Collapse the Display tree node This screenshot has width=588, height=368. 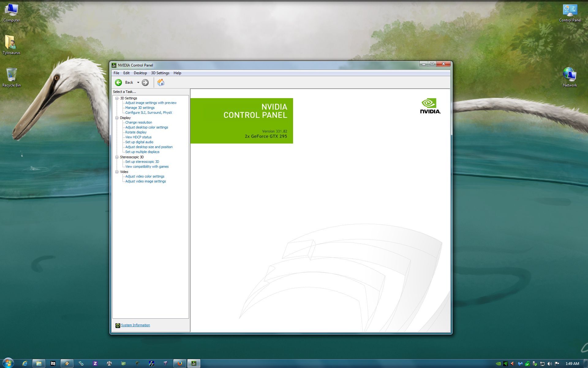(x=117, y=118)
